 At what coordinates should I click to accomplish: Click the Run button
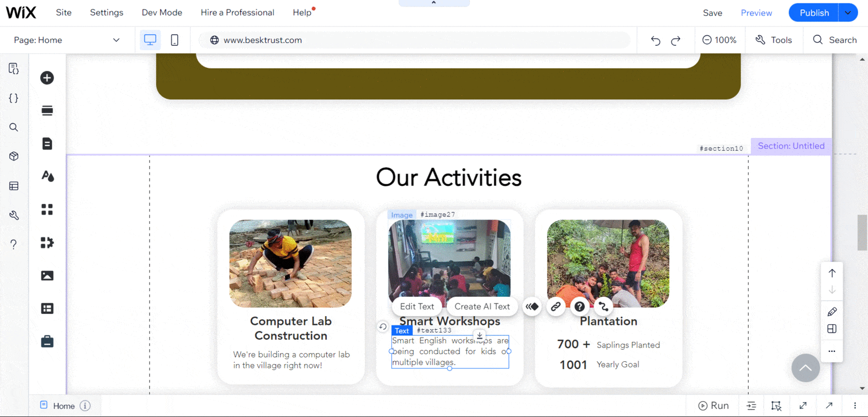(713, 405)
